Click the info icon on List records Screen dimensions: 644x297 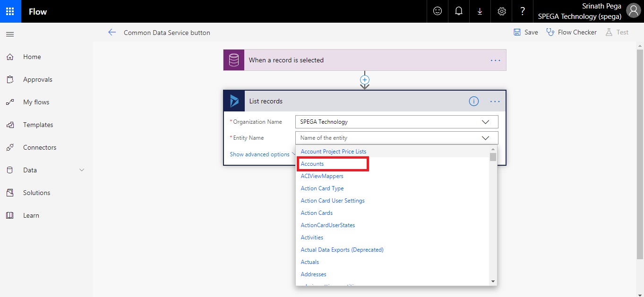[x=473, y=101]
